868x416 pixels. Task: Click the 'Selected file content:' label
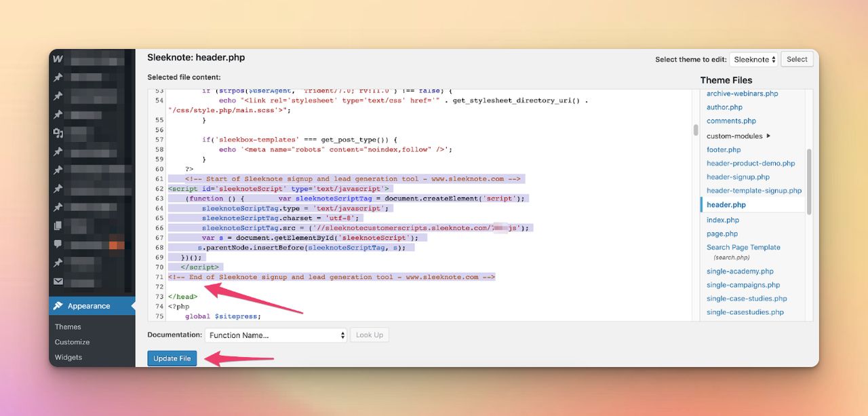(184, 77)
